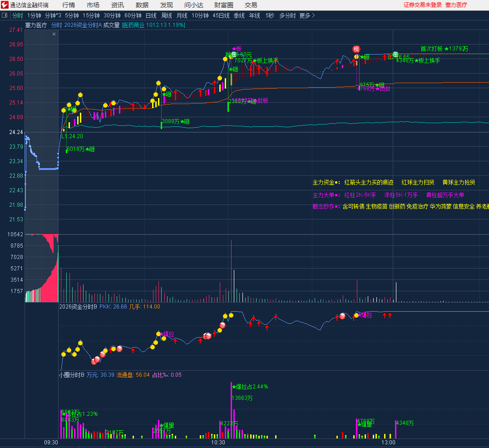Click the 小圈分时B indicator label

pyautogui.click(x=72, y=375)
